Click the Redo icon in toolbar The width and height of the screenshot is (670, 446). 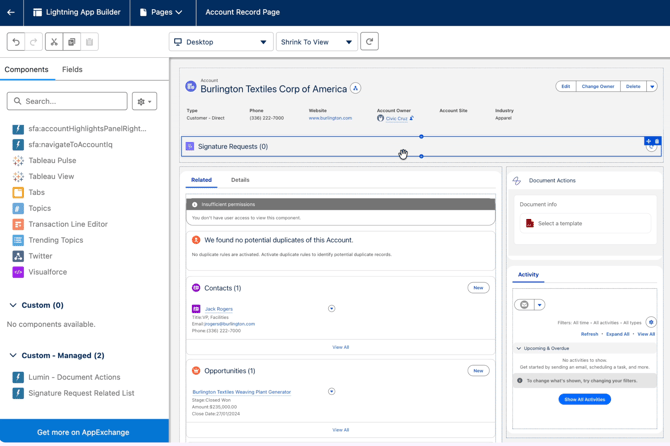[x=33, y=42]
